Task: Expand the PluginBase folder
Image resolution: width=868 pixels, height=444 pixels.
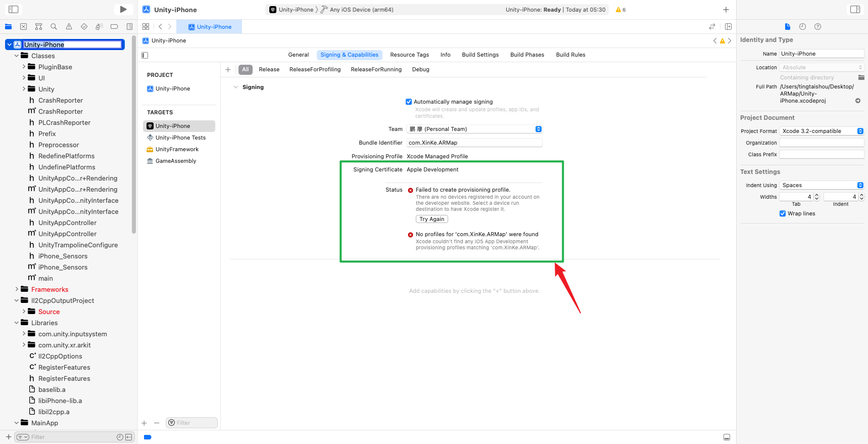Action: point(24,67)
